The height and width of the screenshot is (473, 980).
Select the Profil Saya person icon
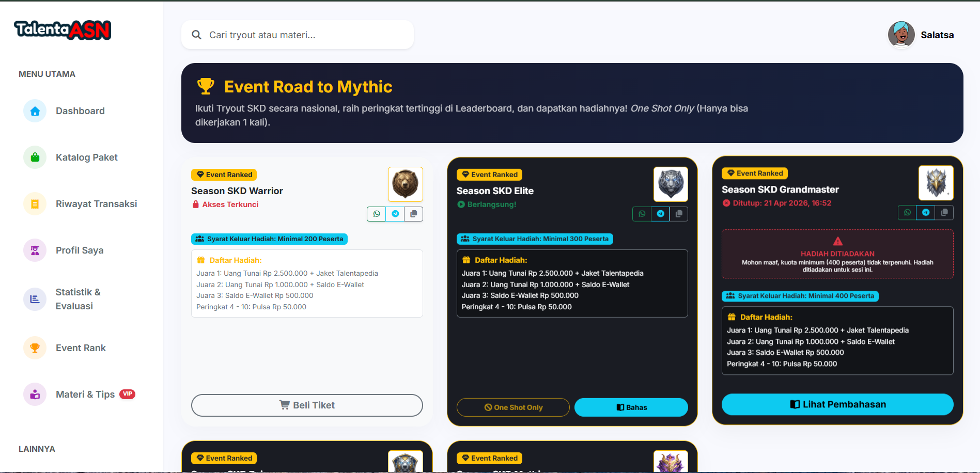tap(35, 250)
